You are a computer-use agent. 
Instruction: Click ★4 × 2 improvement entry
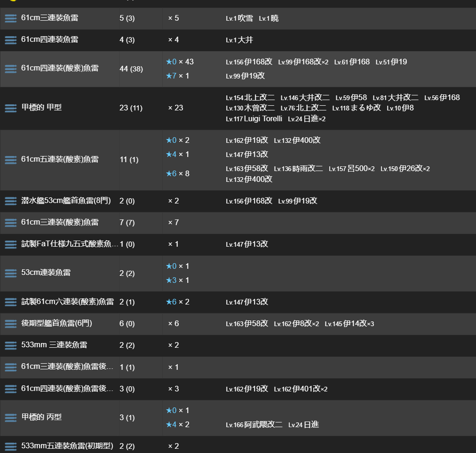coord(178,424)
